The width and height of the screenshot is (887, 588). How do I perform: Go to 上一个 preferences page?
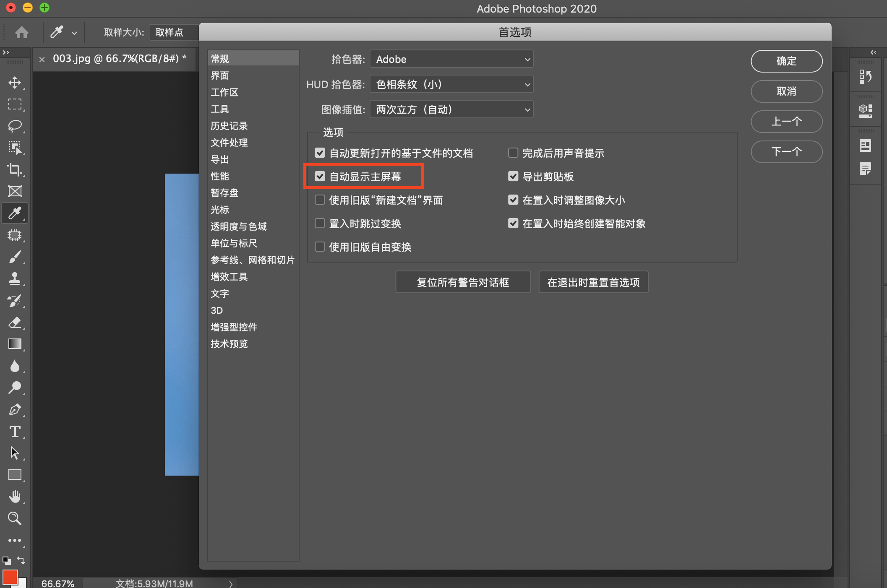[x=786, y=122]
